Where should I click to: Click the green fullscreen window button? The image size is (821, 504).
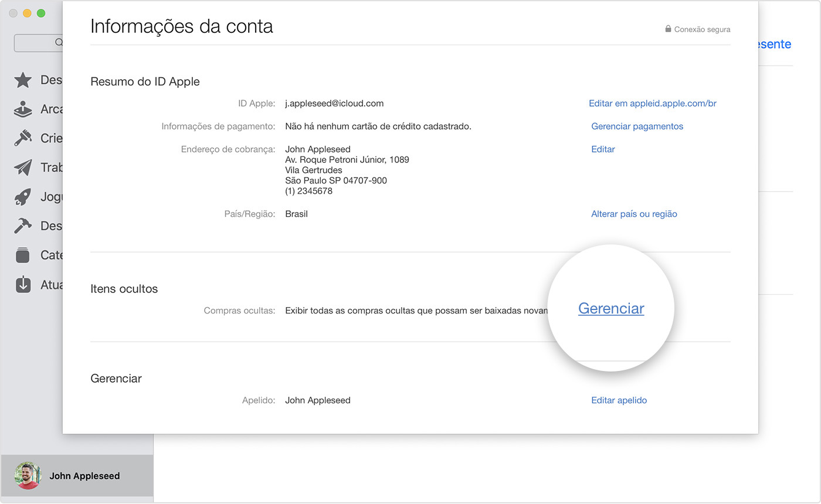(41, 13)
